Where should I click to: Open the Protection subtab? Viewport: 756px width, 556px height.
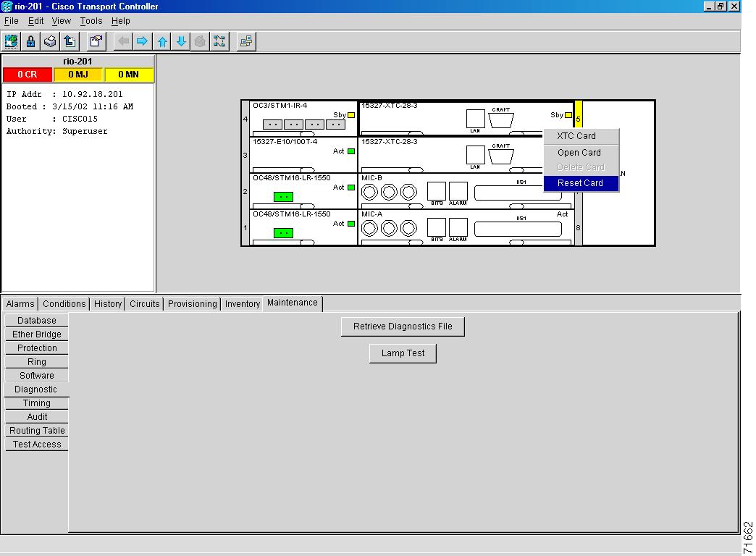pos(37,348)
